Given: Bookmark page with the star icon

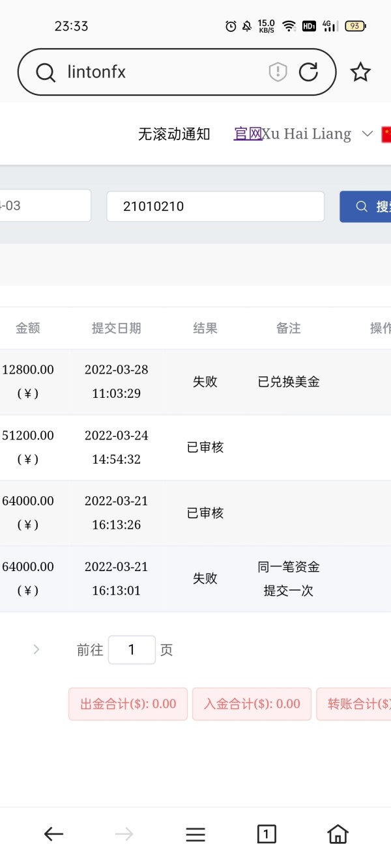Looking at the screenshot, I should (360, 72).
